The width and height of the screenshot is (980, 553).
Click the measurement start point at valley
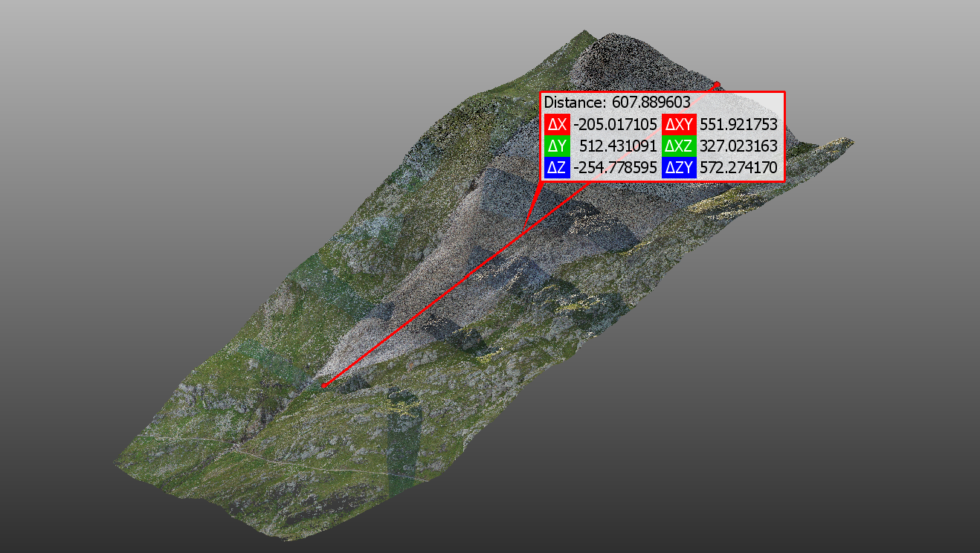tap(323, 385)
